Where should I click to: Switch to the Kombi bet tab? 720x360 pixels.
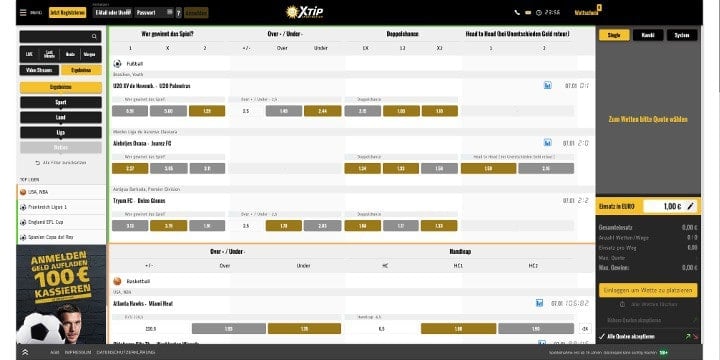pos(648,35)
